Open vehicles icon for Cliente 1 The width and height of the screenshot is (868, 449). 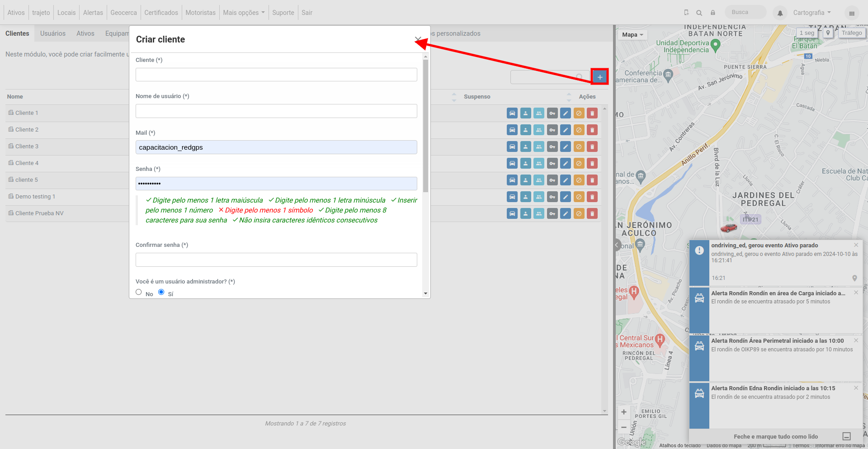(512, 113)
